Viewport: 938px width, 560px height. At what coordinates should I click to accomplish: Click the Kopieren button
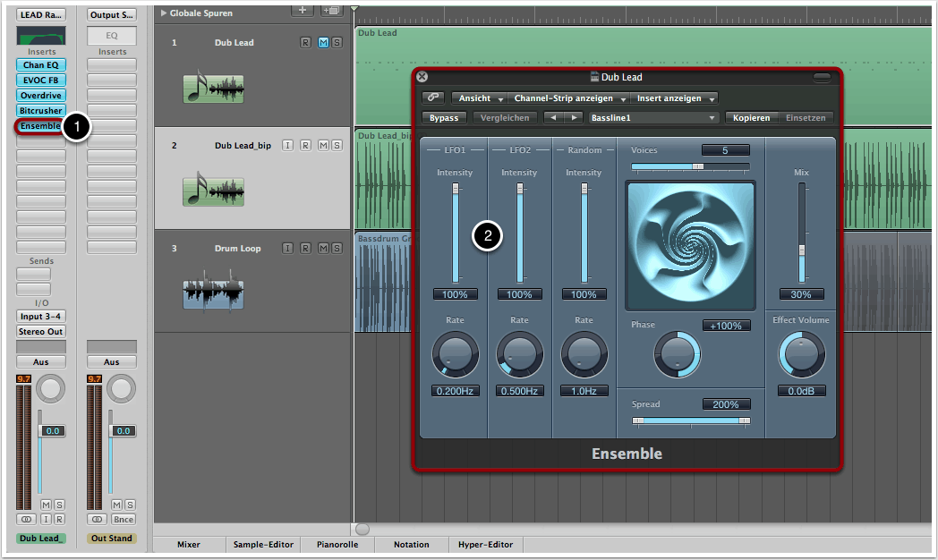751,117
